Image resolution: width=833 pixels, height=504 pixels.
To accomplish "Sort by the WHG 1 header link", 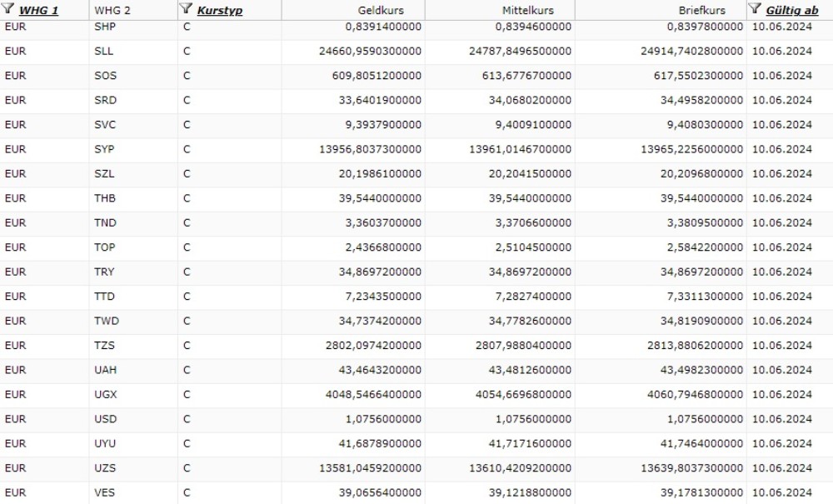I will [38, 10].
